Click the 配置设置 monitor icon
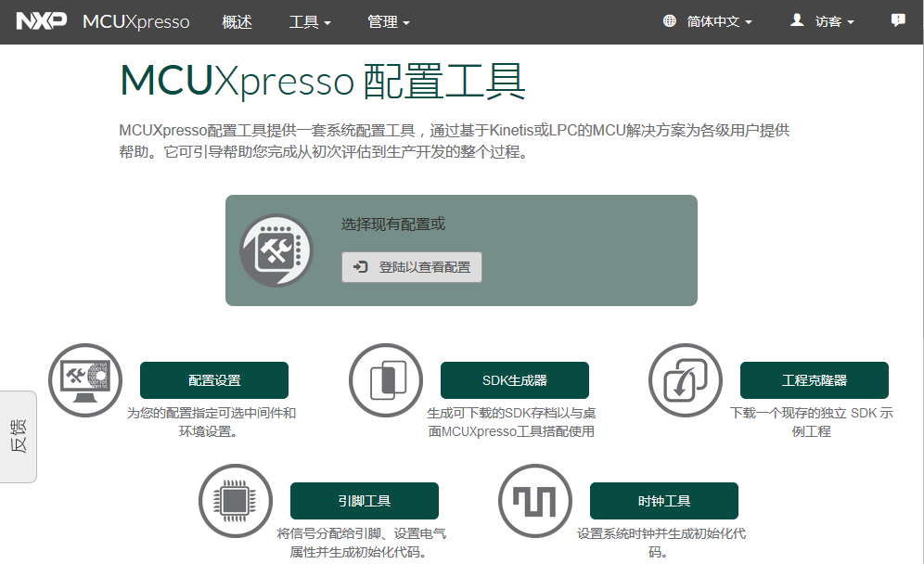The image size is (924, 564). pyautogui.click(x=85, y=380)
